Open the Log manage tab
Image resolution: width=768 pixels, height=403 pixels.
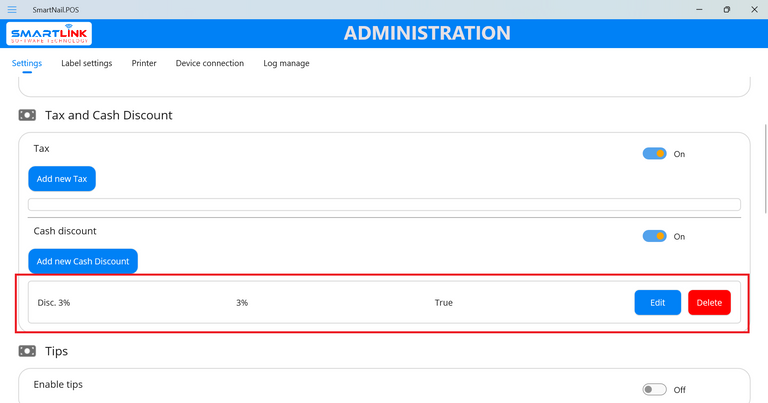pyautogui.click(x=286, y=63)
